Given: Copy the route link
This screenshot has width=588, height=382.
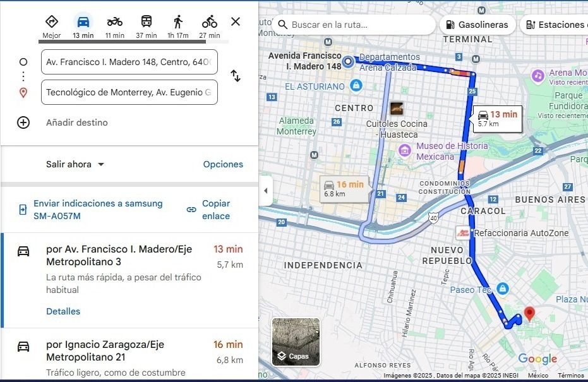Looking at the screenshot, I should (x=208, y=210).
